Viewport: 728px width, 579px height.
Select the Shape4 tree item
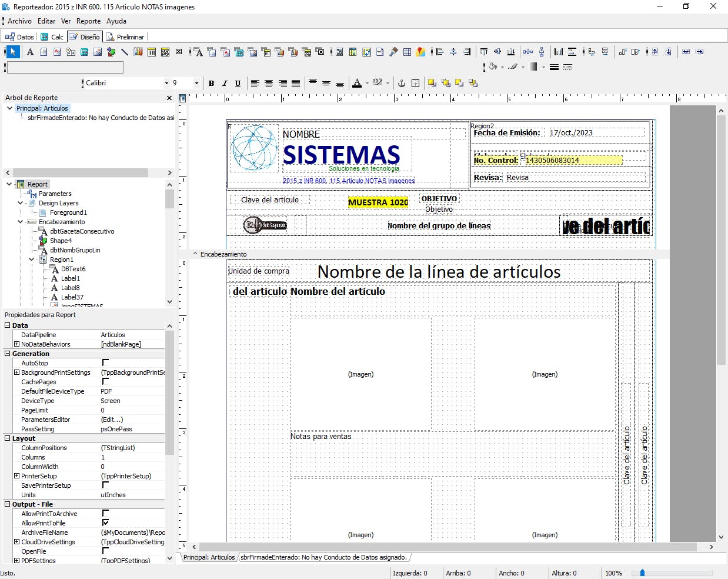(x=61, y=241)
